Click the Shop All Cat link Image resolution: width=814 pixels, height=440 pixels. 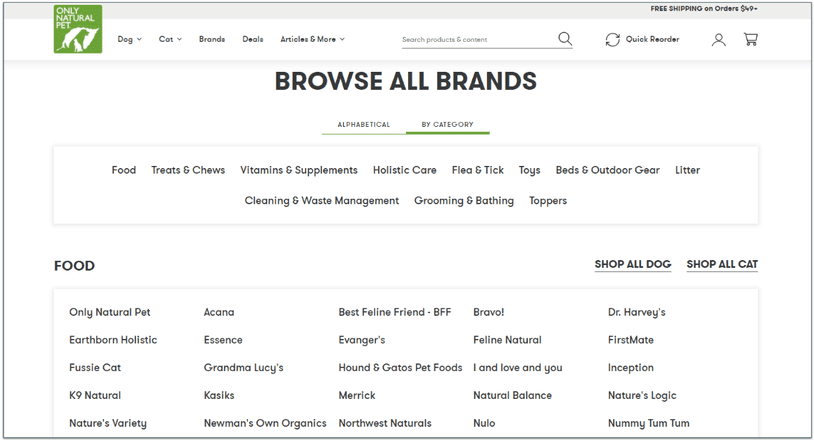[x=722, y=265]
